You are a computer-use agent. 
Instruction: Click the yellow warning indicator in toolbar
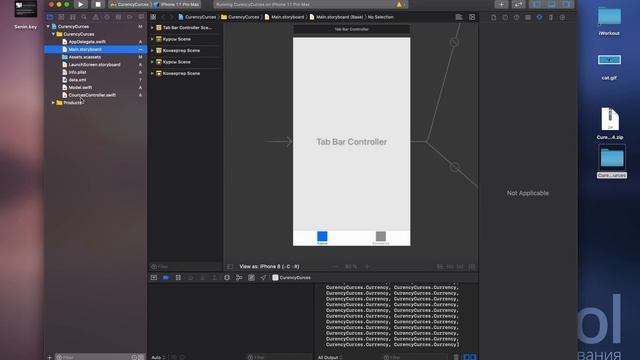pos(399,4)
